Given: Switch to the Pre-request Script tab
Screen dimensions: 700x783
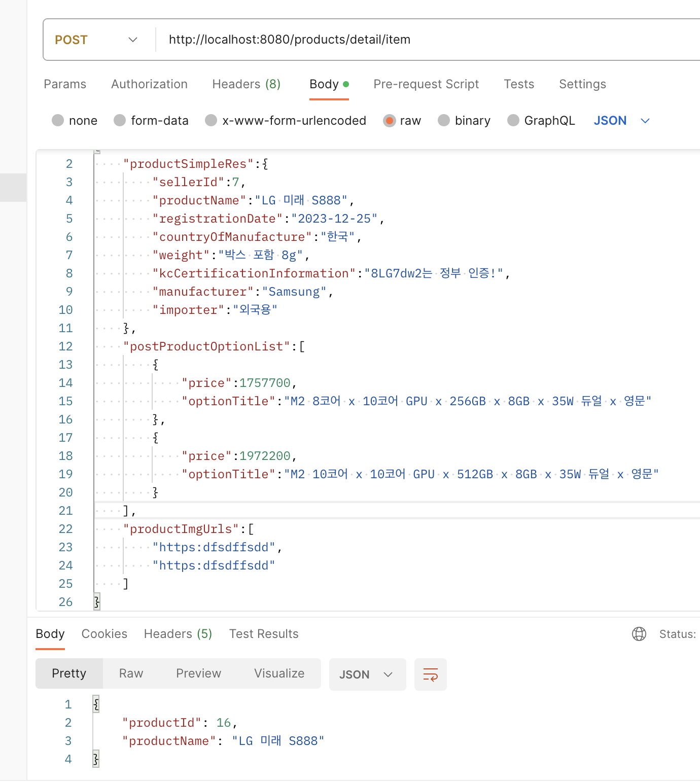Looking at the screenshot, I should (426, 84).
